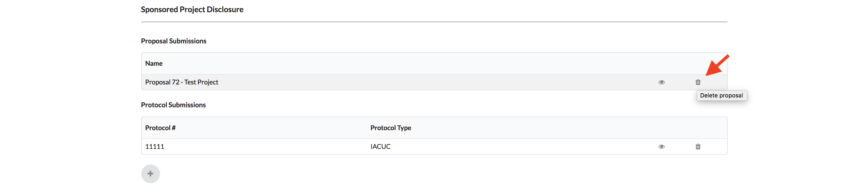This screenshot has width=868, height=192.
Task: Click the Protocol # column header
Action: (160, 128)
